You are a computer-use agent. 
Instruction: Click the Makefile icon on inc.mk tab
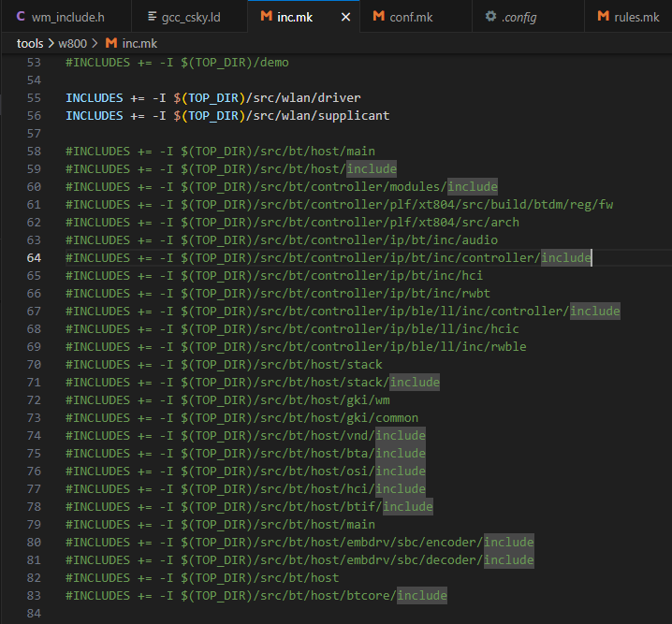click(x=266, y=16)
